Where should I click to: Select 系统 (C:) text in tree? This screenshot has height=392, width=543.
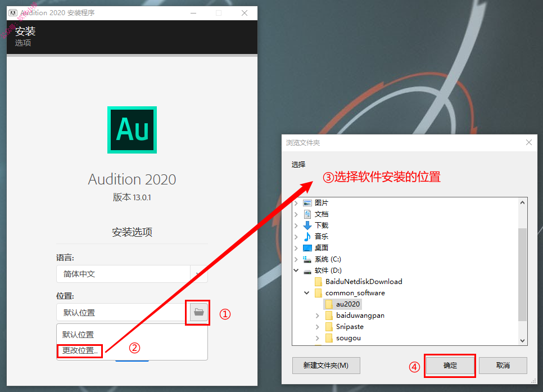(x=328, y=259)
